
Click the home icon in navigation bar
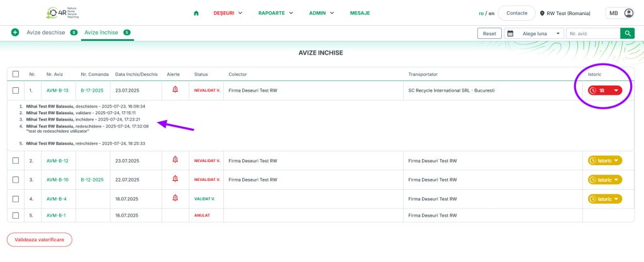(x=196, y=13)
